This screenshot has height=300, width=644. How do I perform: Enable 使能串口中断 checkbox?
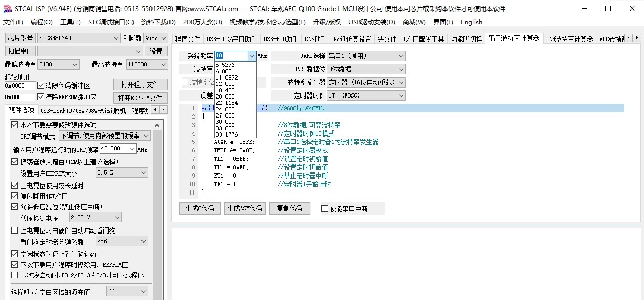325,209
